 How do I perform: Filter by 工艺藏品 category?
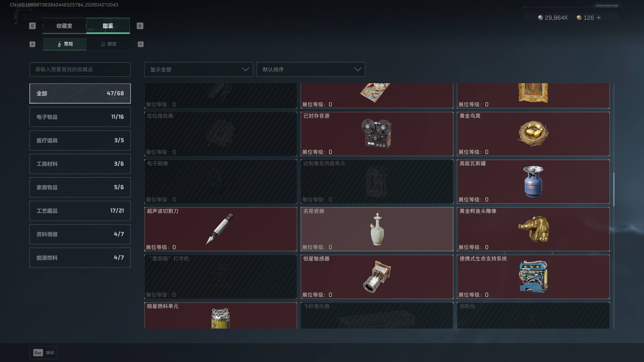80,211
